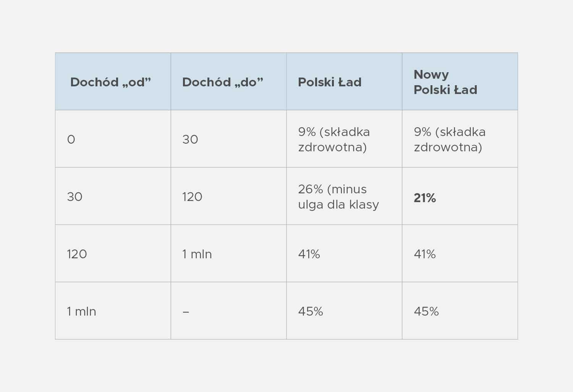Select the '45%' cell under Nowy Polski Ład
This screenshot has width=573, height=392.
click(426, 311)
